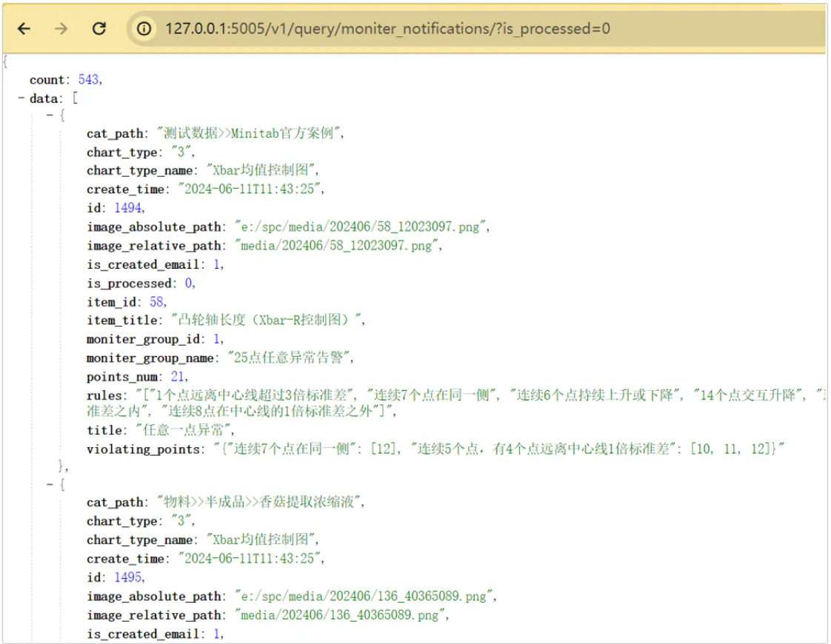Open the site information icon in address bar
This screenshot has width=831, height=644.
click(x=144, y=29)
